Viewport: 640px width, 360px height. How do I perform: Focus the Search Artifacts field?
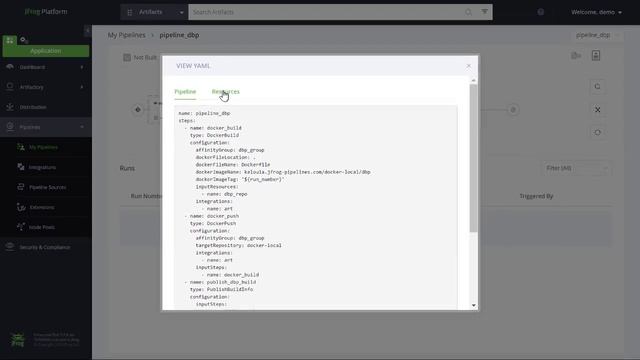pos(327,12)
